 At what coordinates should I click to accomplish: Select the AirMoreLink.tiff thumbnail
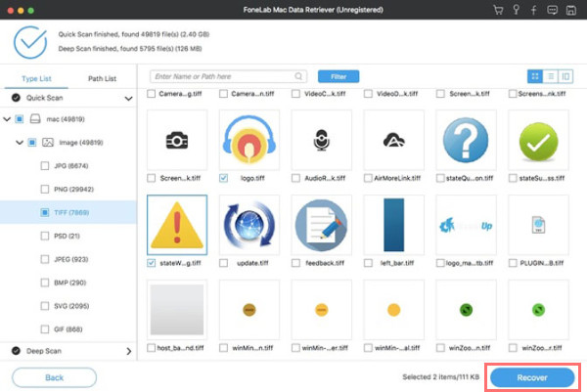394,140
